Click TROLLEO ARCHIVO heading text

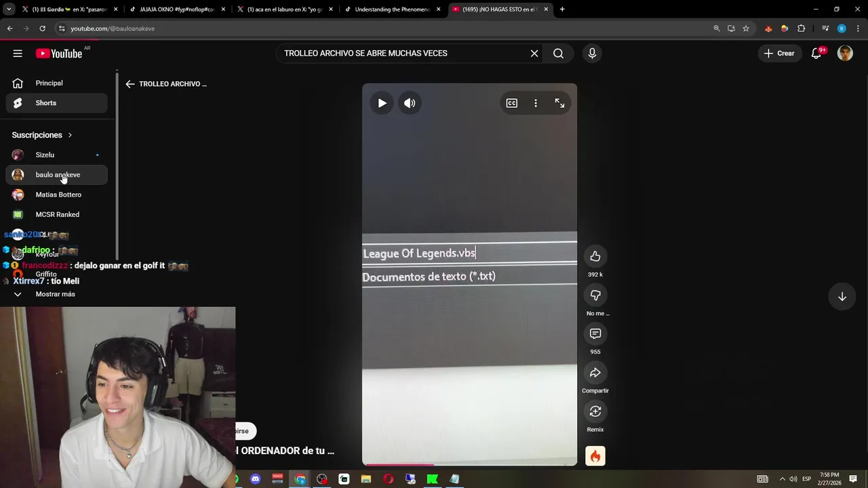[x=173, y=84]
